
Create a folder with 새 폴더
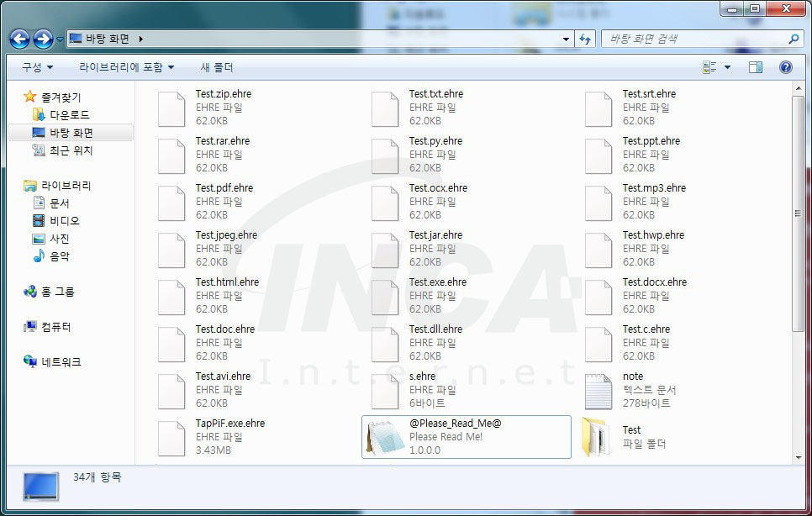click(x=217, y=67)
